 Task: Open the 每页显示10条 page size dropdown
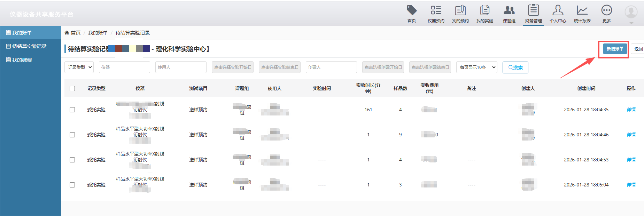click(476, 67)
